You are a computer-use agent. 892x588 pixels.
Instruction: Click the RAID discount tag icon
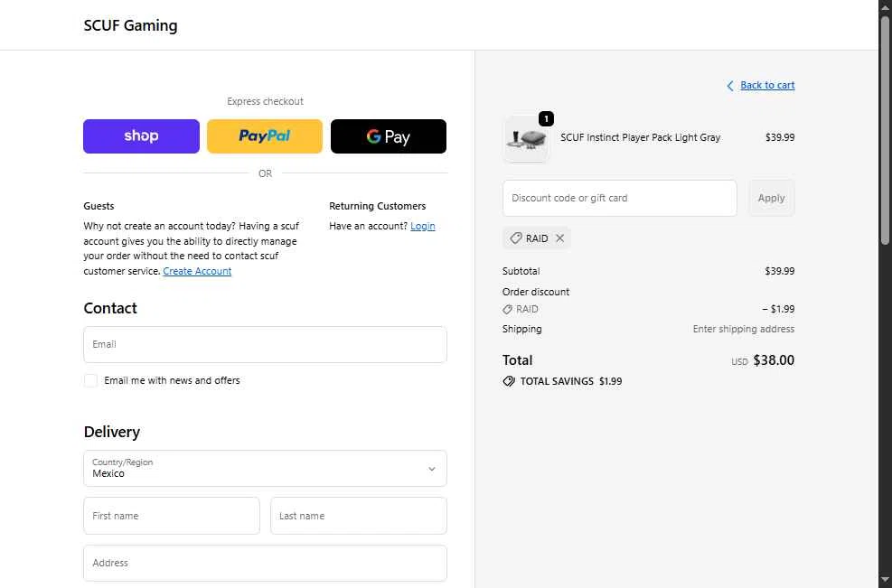point(516,238)
